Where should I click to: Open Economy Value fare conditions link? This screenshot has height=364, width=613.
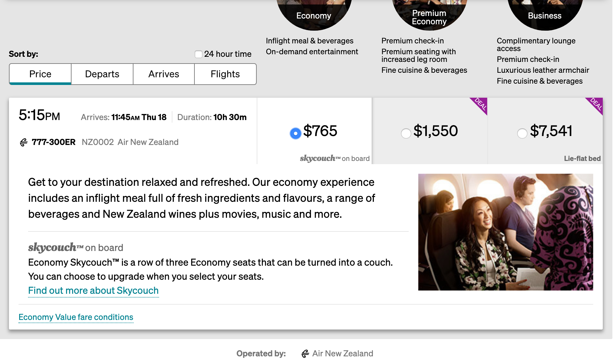pos(76,317)
